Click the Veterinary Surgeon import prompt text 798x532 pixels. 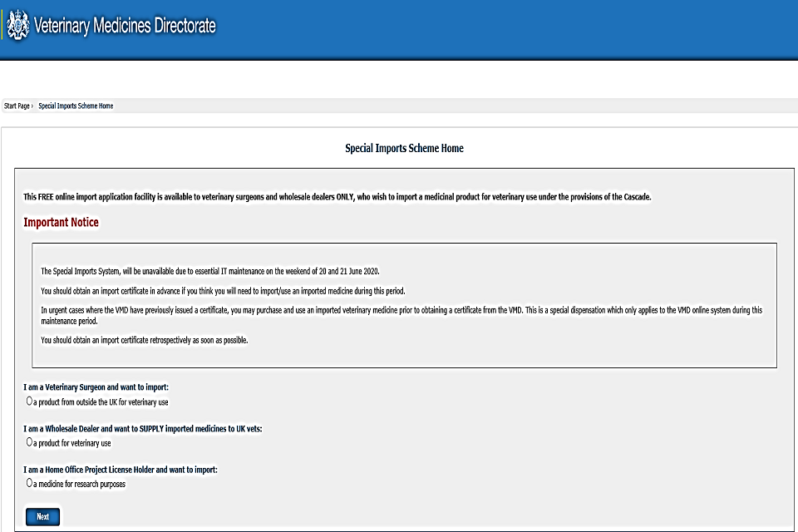point(94,387)
